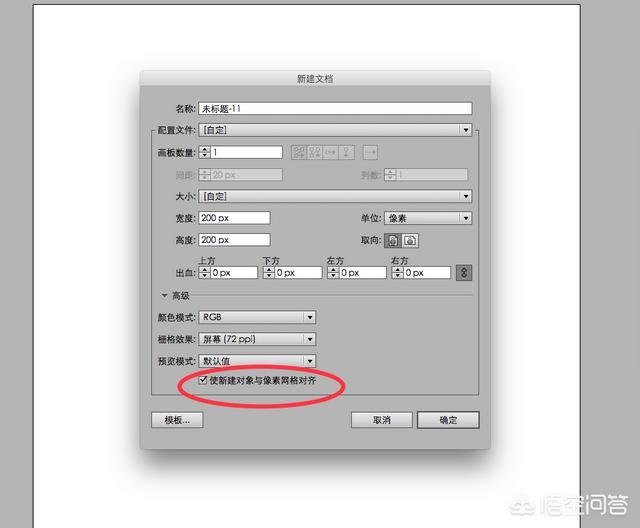This screenshot has height=528, width=640.
Task: Click the 名称 name input field
Action: click(335, 109)
